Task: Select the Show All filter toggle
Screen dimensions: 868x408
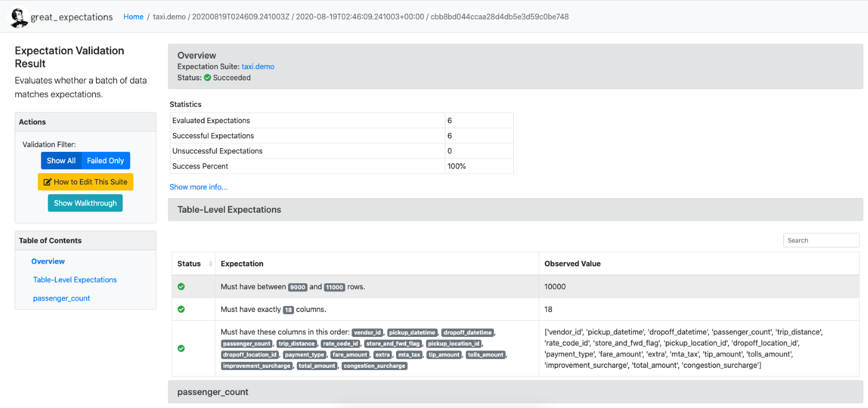Action: pos(61,161)
